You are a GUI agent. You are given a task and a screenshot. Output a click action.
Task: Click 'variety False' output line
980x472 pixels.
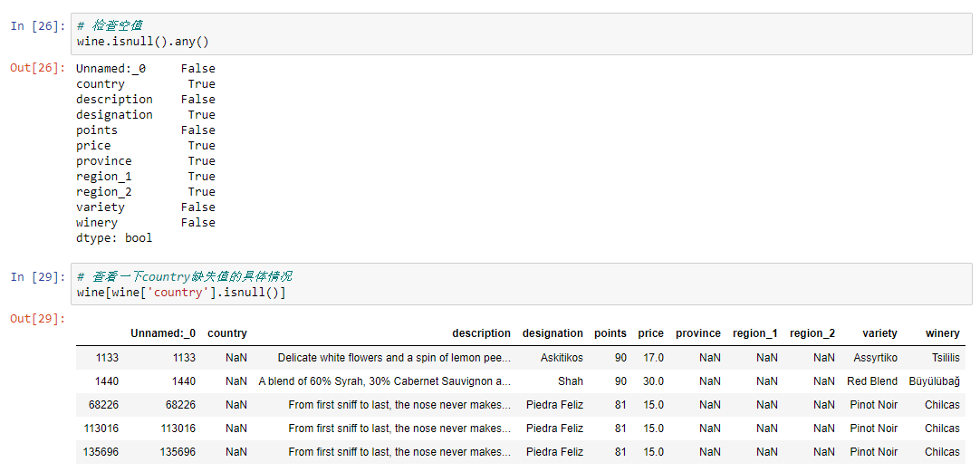(x=146, y=207)
